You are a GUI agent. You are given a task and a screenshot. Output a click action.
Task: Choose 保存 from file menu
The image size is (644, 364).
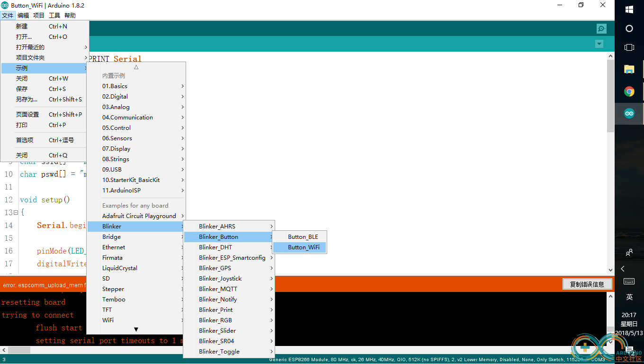(x=45, y=89)
